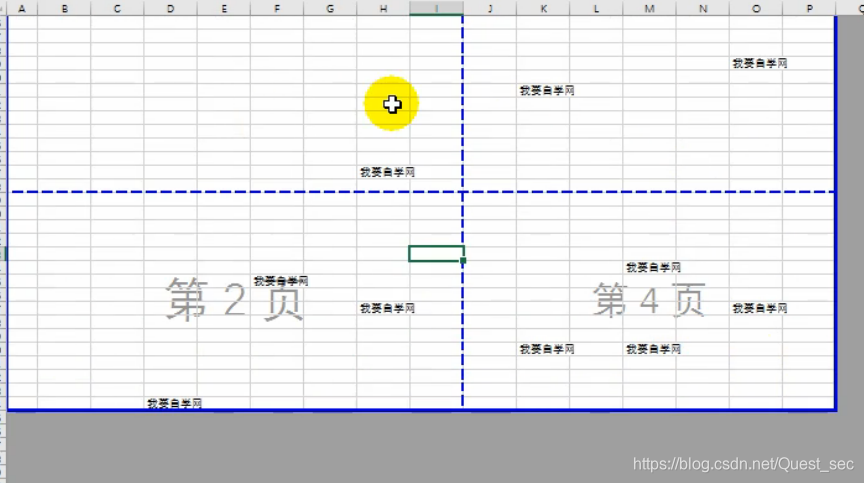Select 我要自学网 in column O beside 第 4 页
The width and height of the screenshot is (864, 483).
click(759, 308)
